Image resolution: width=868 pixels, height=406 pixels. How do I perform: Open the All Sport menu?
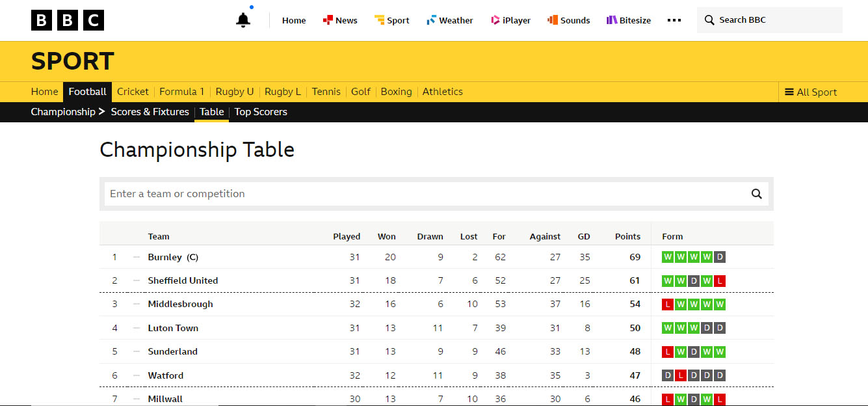click(811, 92)
